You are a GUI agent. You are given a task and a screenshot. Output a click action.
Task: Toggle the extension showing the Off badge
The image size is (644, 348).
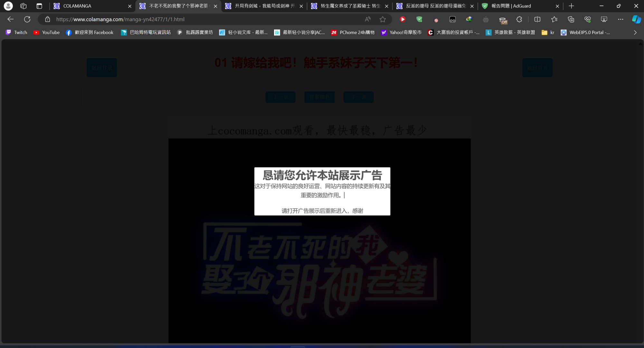point(503,19)
